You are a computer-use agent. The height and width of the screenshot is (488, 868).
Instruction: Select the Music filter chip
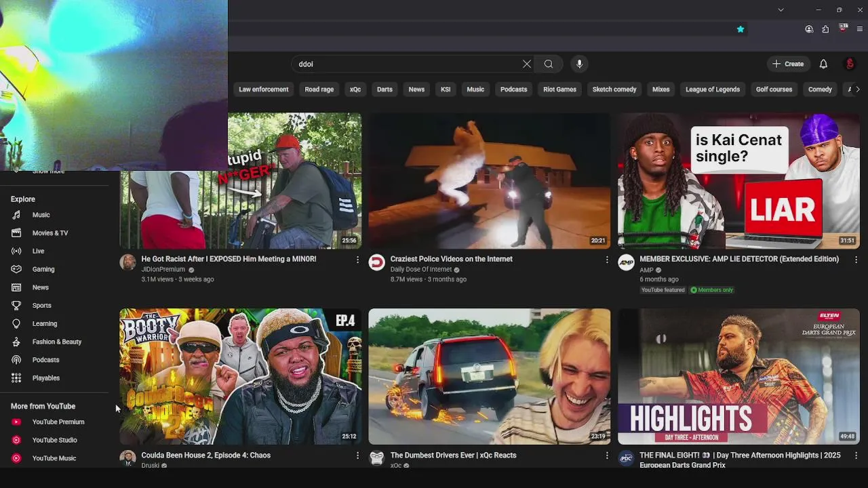[475, 89]
